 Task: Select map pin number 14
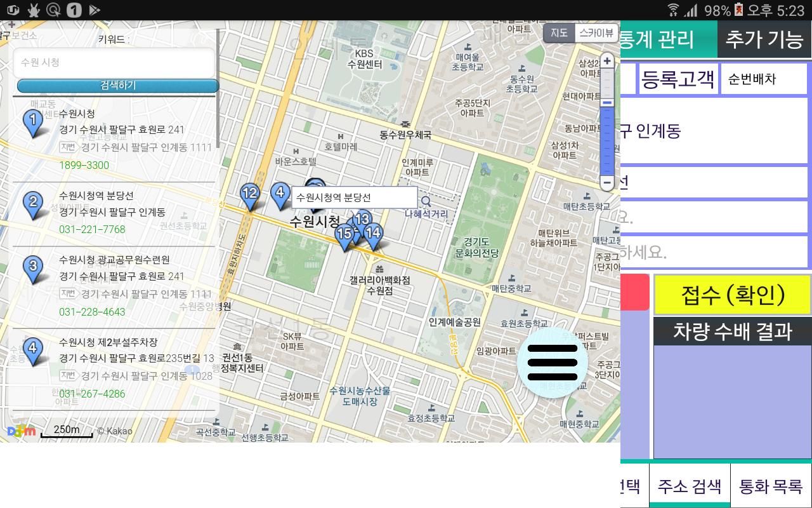tap(373, 237)
